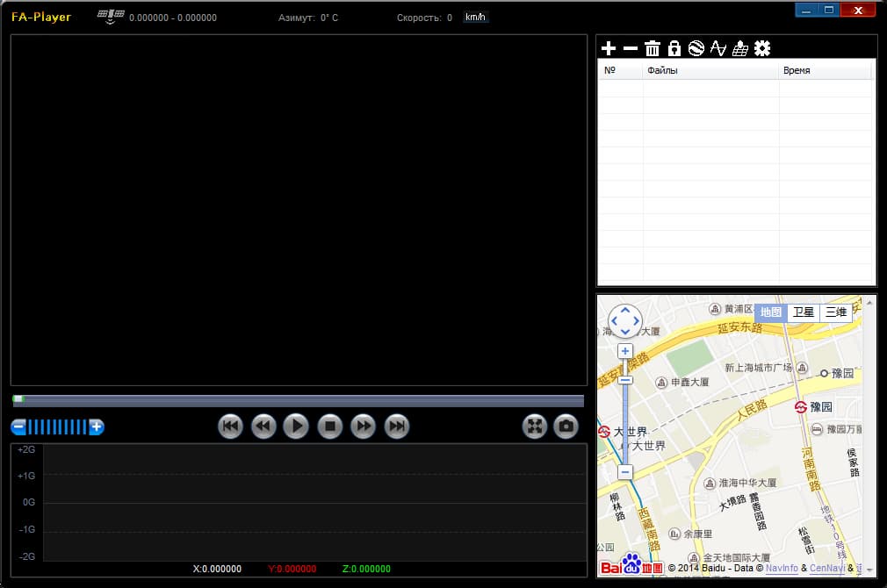This screenshot has height=588, width=887.
Task: Open settings with gear icon
Action: click(762, 48)
